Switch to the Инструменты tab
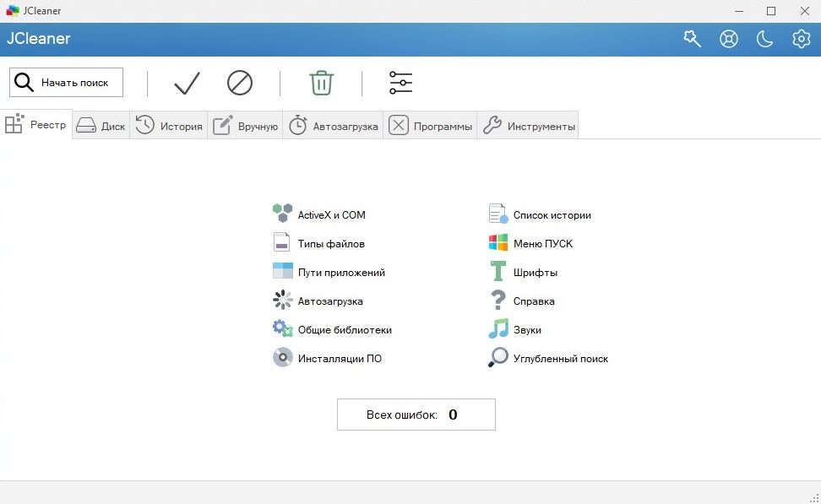 (x=528, y=126)
